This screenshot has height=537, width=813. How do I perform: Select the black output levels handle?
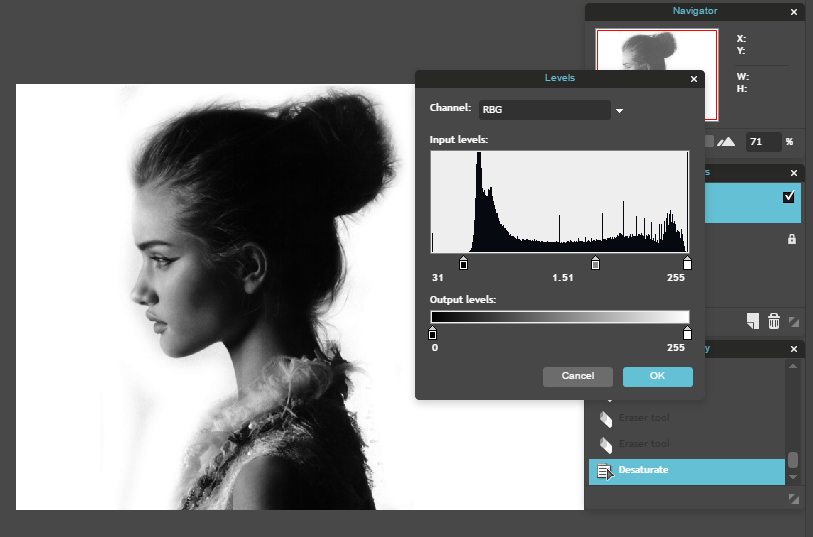click(432, 333)
